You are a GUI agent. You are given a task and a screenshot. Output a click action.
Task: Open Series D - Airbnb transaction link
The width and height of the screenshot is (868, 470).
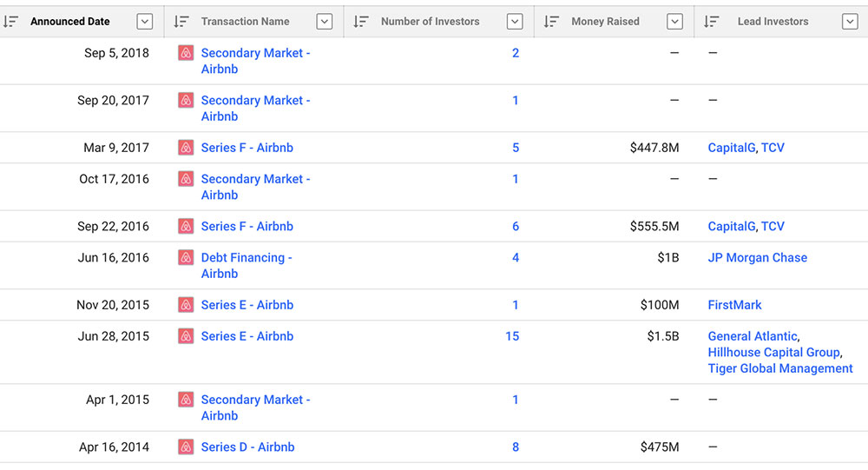click(x=247, y=447)
